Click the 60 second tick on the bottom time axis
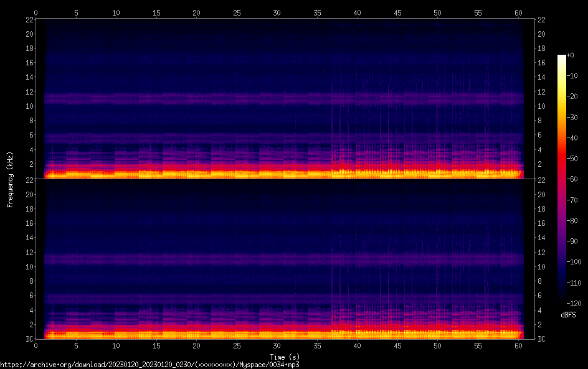This screenshot has height=369, width=588. [518, 345]
